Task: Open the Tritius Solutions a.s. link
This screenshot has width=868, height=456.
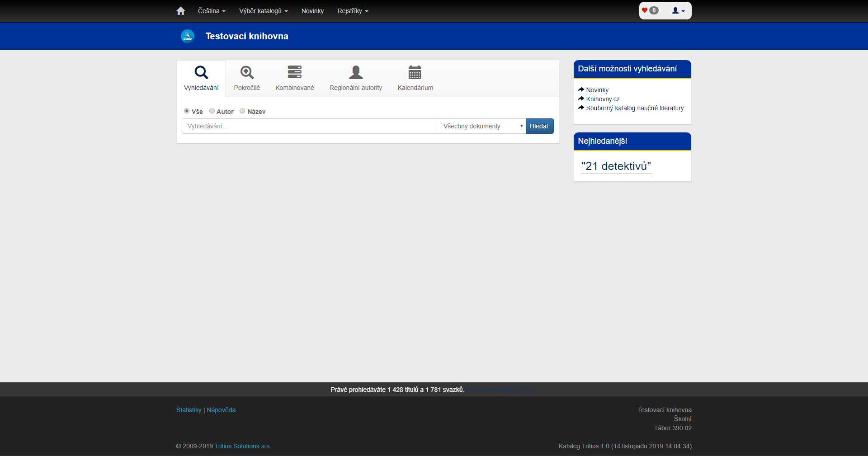Action: [x=243, y=446]
